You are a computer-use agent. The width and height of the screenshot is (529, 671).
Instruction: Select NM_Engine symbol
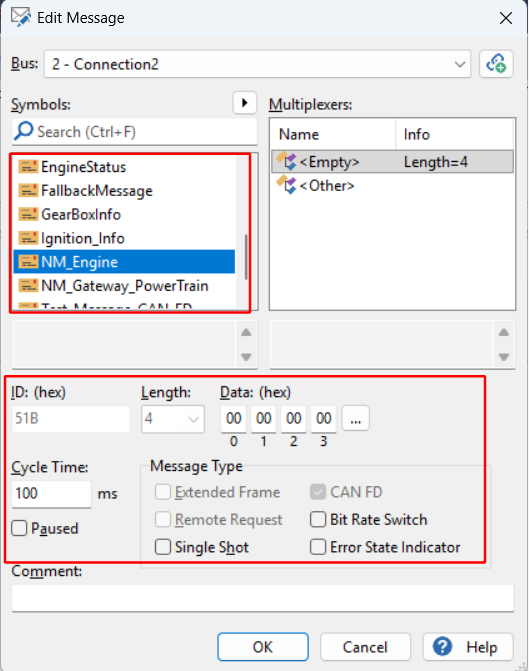[124, 261]
